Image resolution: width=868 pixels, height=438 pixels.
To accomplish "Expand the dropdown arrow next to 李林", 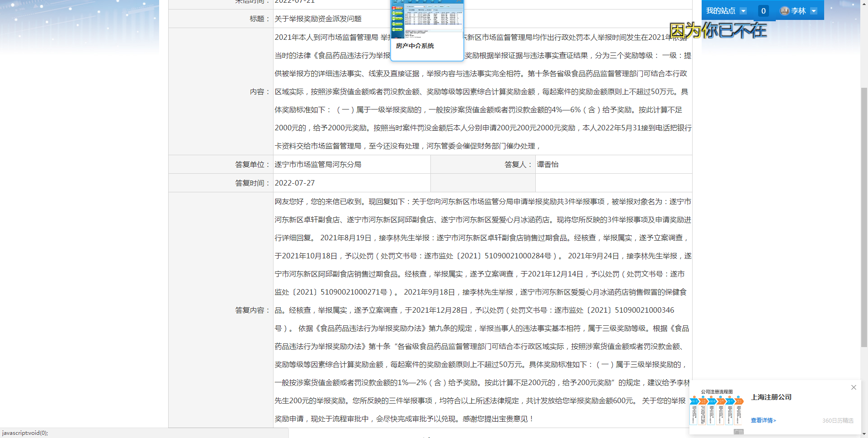I will (814, 11).
